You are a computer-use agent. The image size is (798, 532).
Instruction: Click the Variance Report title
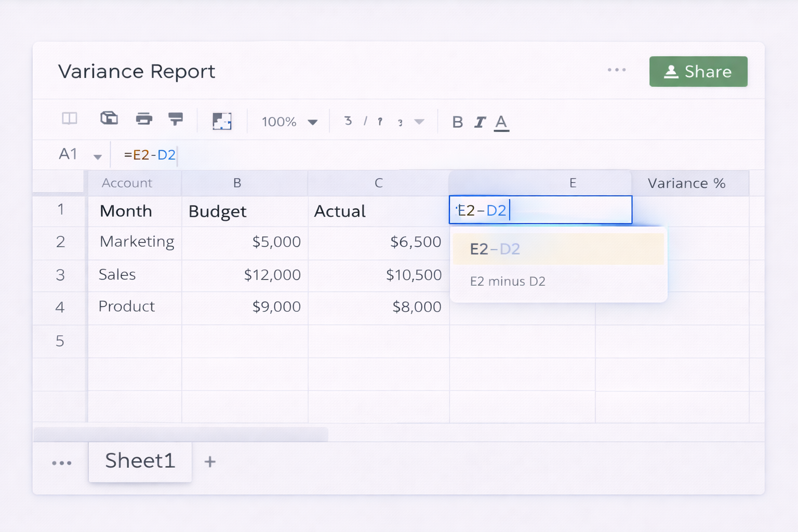137,72
